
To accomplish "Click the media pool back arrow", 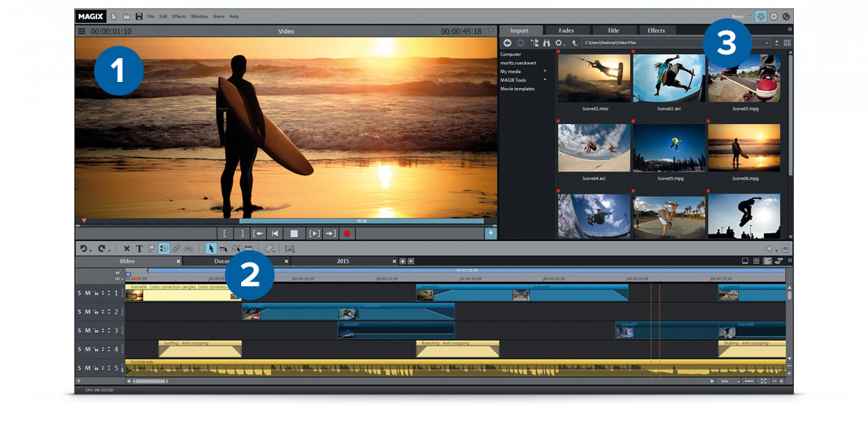I will (x=507, y=43).
